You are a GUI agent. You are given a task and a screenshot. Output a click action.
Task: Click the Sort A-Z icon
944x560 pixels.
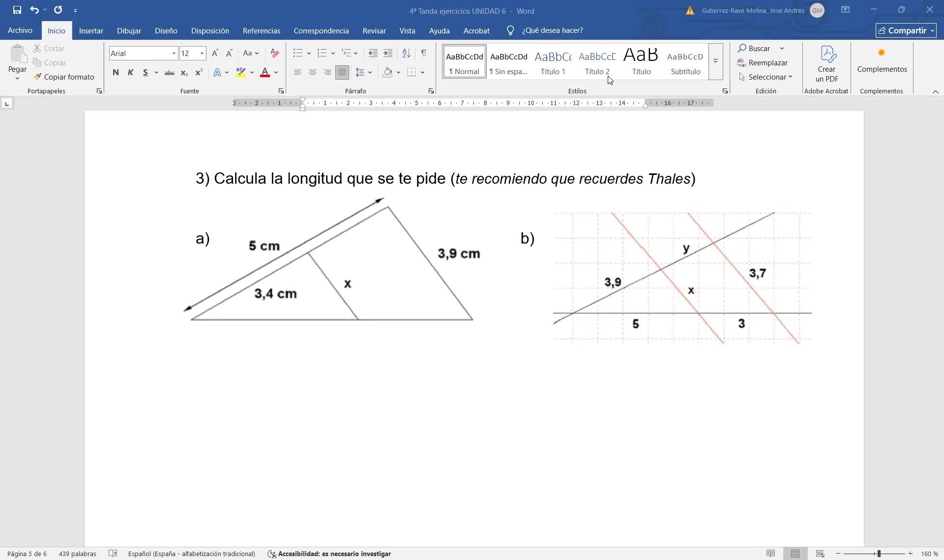pyautogui.click(x=406, y=53)
